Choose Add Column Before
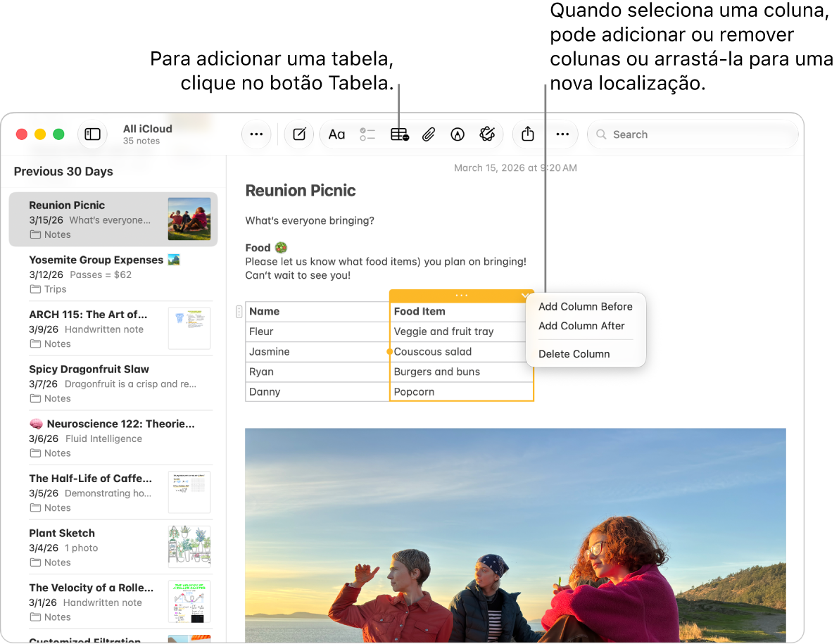839x644 pixels. click(x=586, y=306)
